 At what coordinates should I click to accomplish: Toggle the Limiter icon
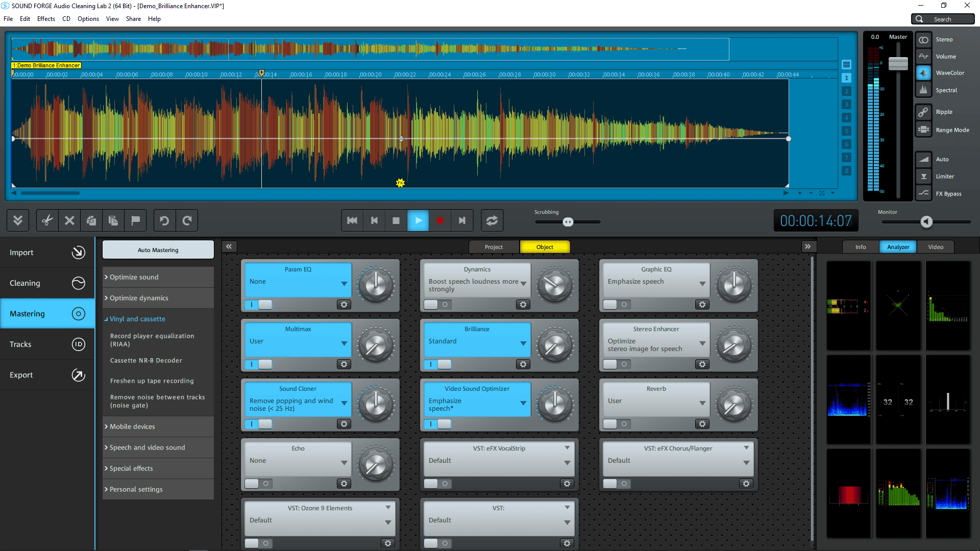tap(923, 177)
